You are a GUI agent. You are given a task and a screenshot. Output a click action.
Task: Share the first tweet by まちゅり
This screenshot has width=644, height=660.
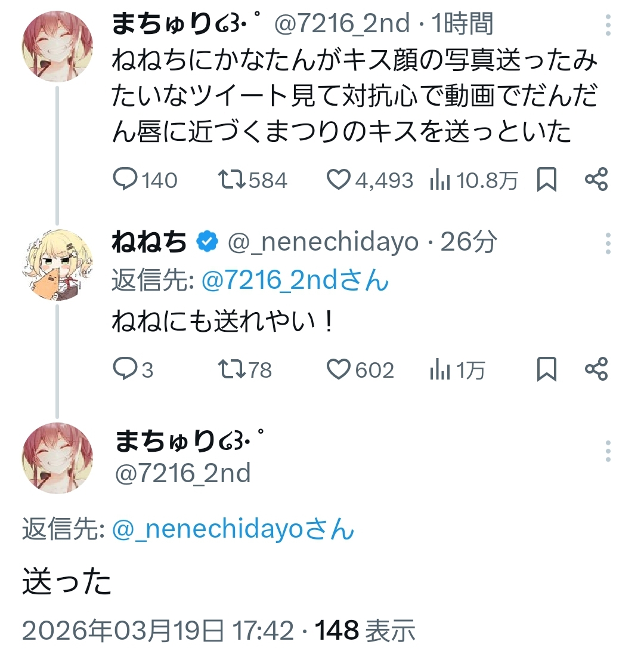[596, 180]
